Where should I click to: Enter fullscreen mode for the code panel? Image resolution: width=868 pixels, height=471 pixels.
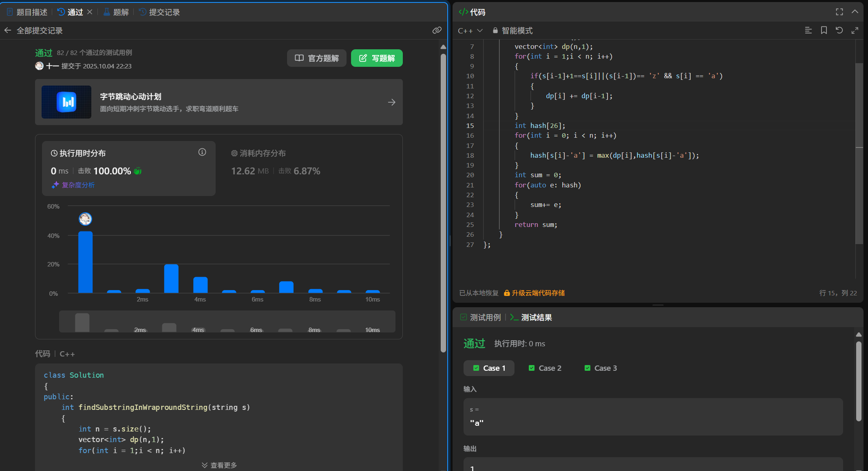[x=839, y=12]
